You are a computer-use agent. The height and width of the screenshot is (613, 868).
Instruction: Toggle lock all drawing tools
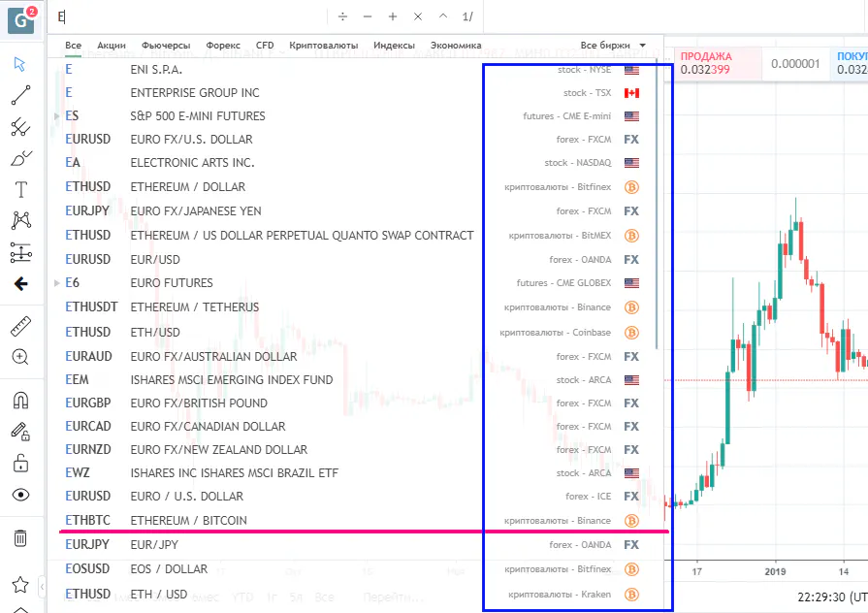21,463
